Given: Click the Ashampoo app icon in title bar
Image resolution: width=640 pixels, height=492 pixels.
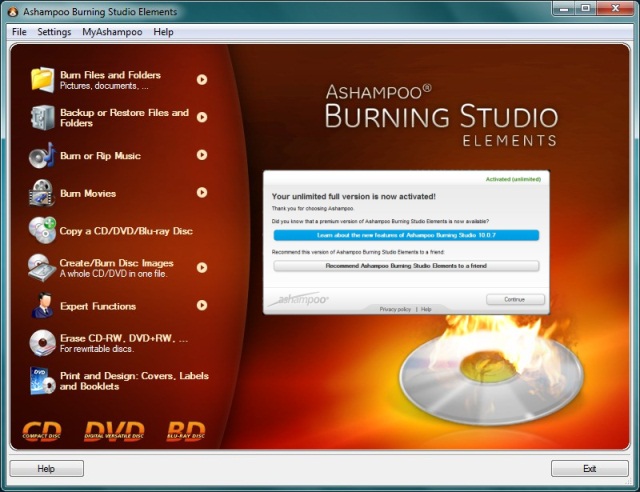Looking at the screenshot, I should tap(13, 11).
